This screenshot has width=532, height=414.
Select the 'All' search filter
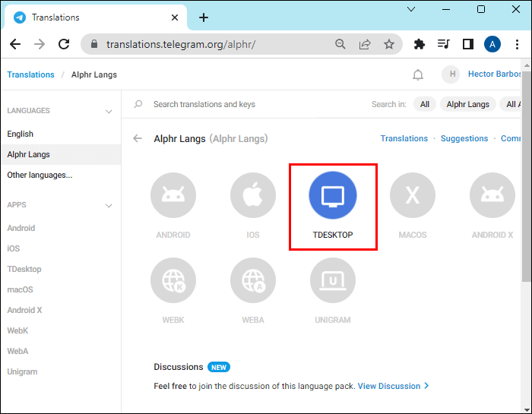point(424,104)
